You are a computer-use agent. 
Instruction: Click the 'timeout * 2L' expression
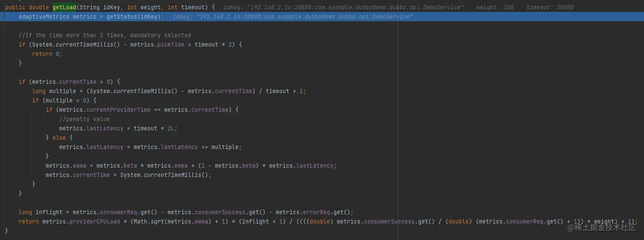tap(154, 128)
